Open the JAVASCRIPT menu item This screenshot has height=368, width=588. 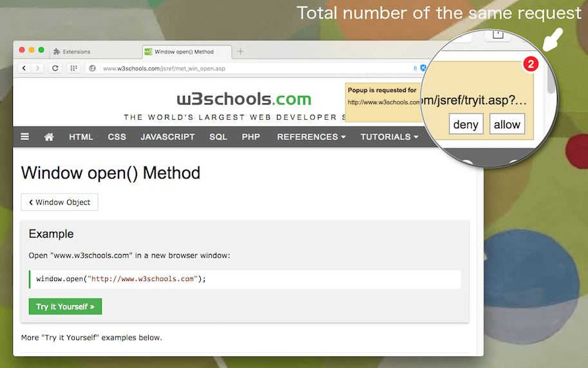167,137
